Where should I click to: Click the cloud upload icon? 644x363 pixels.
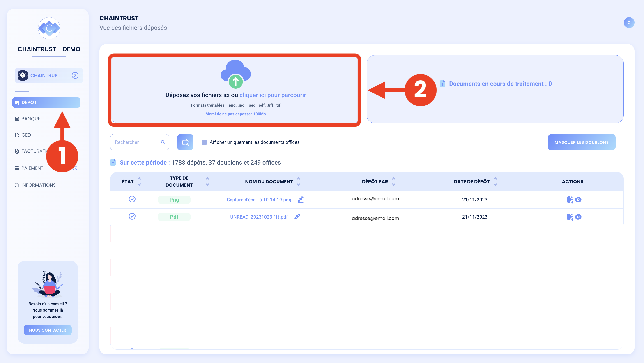coord(235,74)
